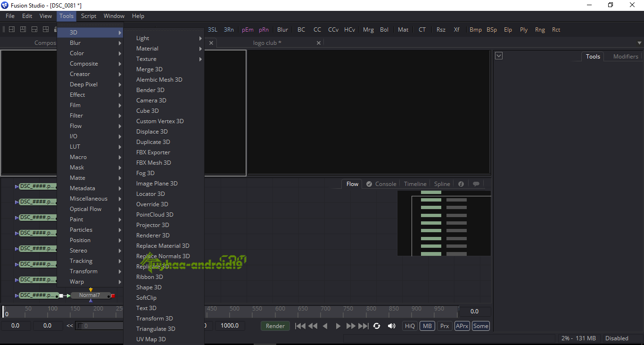644x345 pixels.
Task: Click the dropdown arrow above the Tools panel
Action: 499,56
